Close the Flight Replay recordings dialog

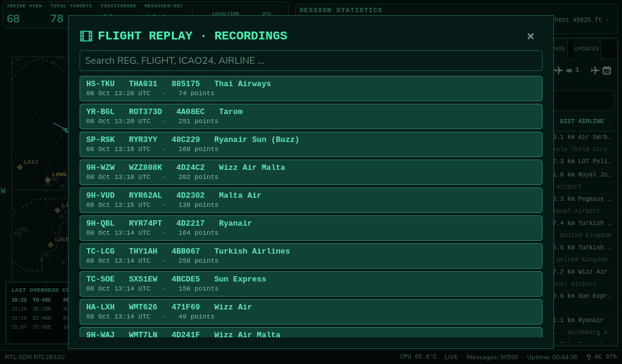(530, 36)
